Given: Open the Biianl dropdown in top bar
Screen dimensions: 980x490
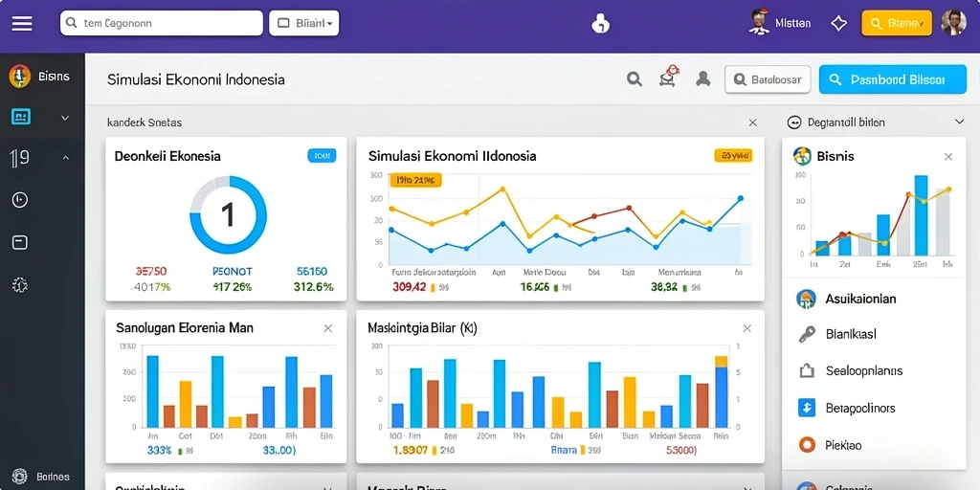Looking at the screenshot, I should [303, 23].
